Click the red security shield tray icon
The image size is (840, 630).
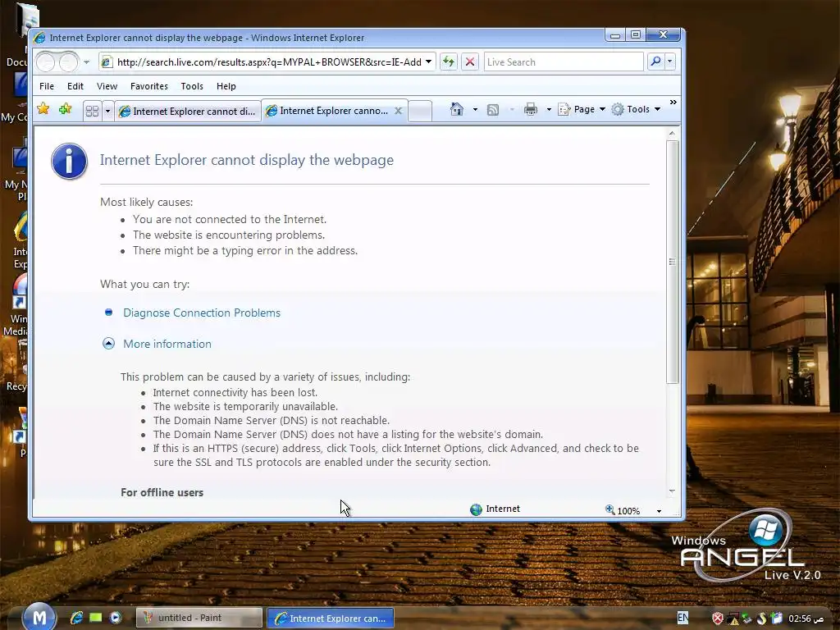tap(717, 619)
